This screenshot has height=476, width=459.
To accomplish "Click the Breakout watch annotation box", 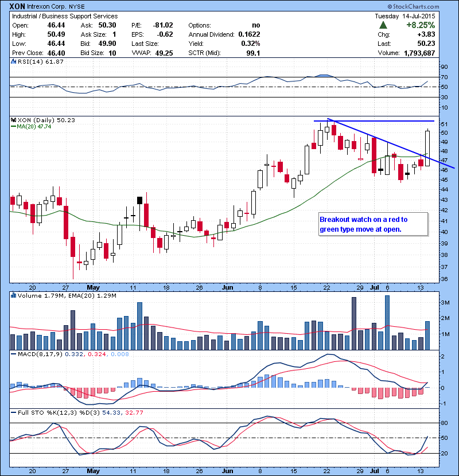I will point(374,224).
